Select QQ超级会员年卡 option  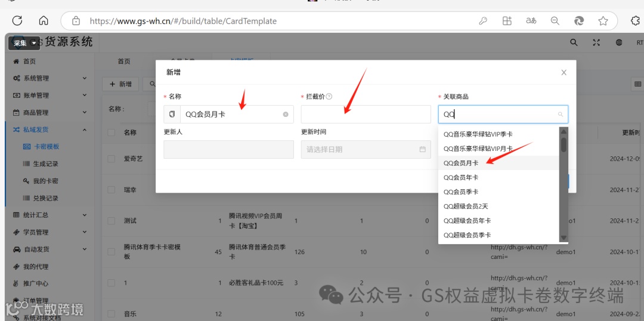pyautogui.click(x=499, y=220)
